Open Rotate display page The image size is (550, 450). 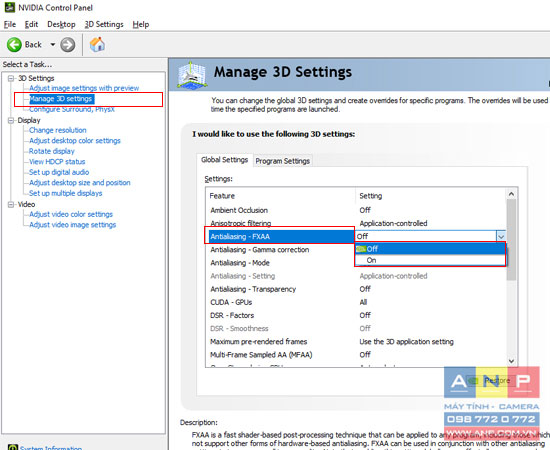tap(52, 151)
